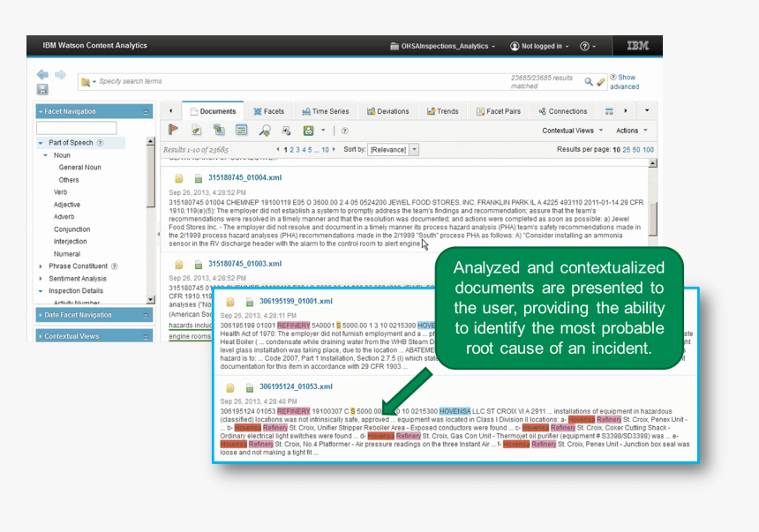Click the export documents icon in toolbar
The width and height of the screenshot is (759, 532).
point(219,130)
